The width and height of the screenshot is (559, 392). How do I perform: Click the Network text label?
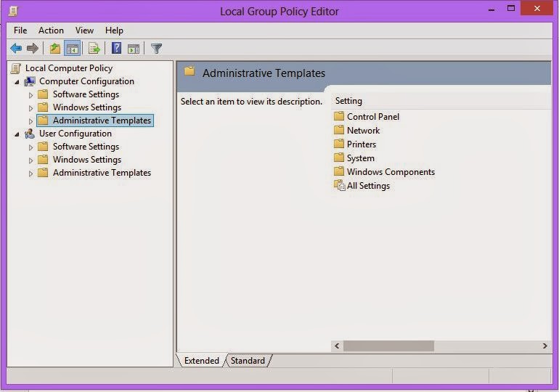pos(363,131)
